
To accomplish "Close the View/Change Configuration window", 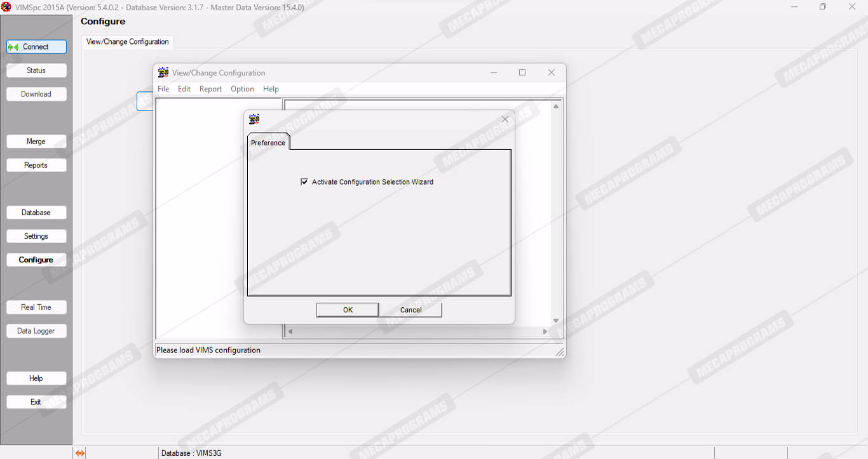I will click(552, 72).
